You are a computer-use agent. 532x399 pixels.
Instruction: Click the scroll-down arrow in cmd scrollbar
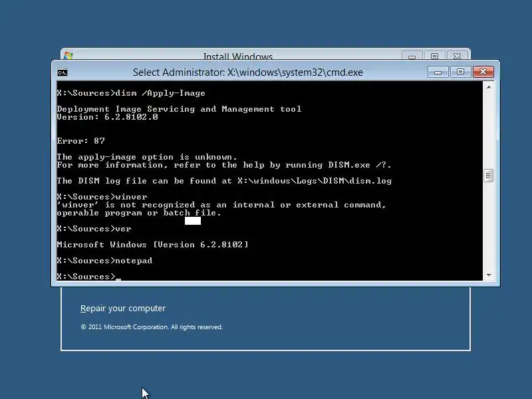[x=489, y=275]
